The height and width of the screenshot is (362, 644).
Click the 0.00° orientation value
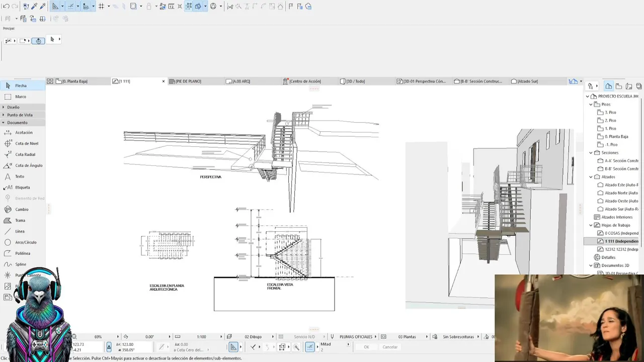click(x=149, y=336)
